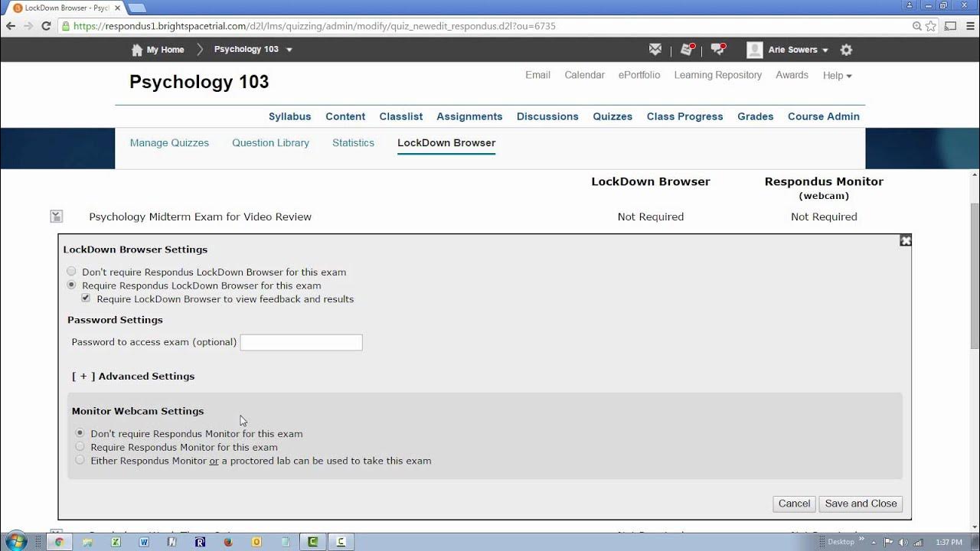Screen dimensions: 980x551
Task: Click password to access exam field
Action: point(301,342)
